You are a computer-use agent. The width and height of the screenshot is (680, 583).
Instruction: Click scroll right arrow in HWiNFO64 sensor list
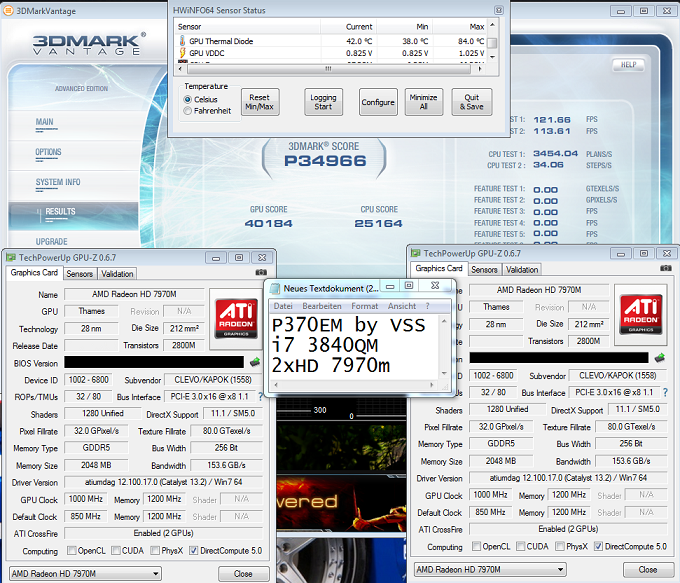click(x=480, y=69)
